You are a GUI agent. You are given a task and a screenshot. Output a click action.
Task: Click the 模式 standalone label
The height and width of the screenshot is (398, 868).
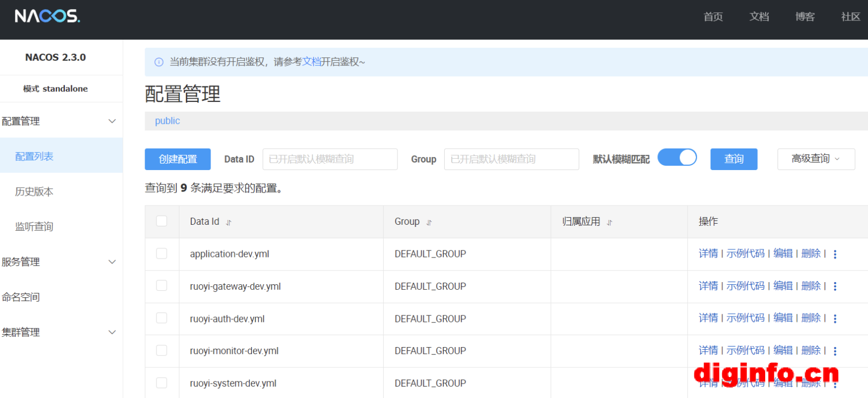click(x=55, y=89)
